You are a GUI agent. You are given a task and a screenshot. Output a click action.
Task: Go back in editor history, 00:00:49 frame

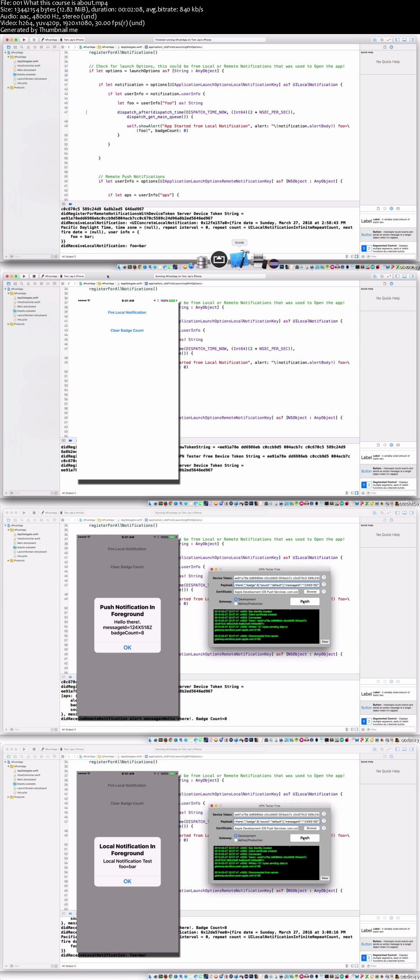69,47
